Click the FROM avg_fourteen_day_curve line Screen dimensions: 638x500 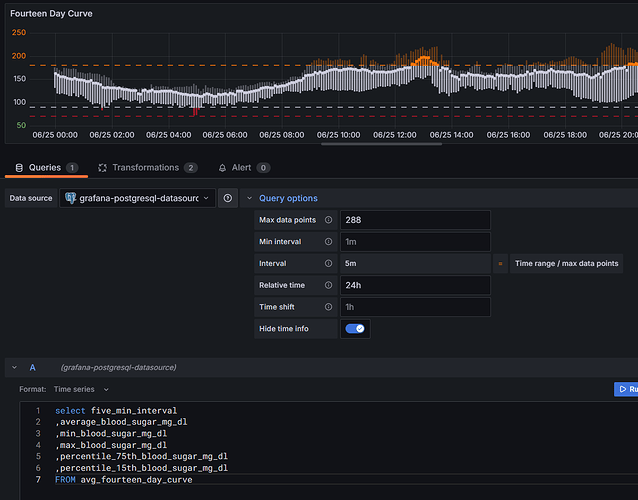click(124, 480)
